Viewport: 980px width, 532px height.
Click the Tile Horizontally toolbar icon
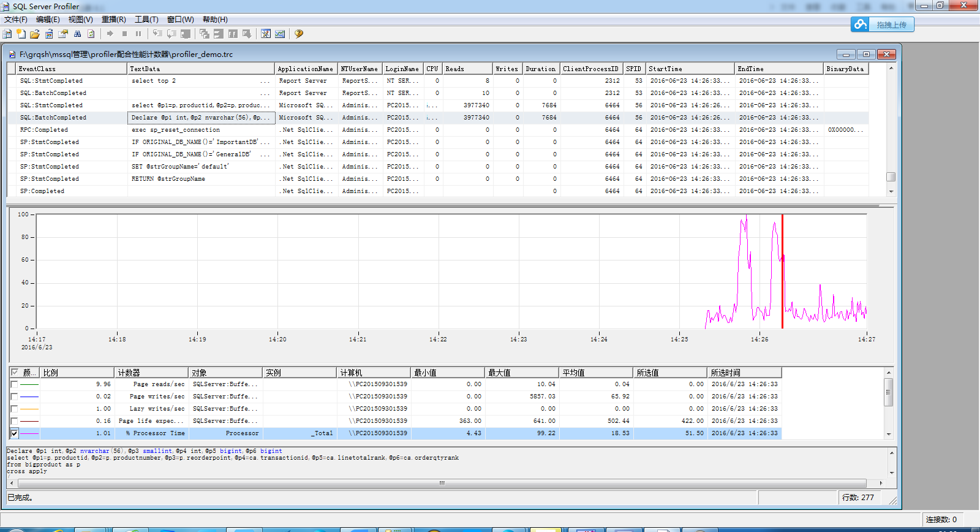tap(219, 34)
